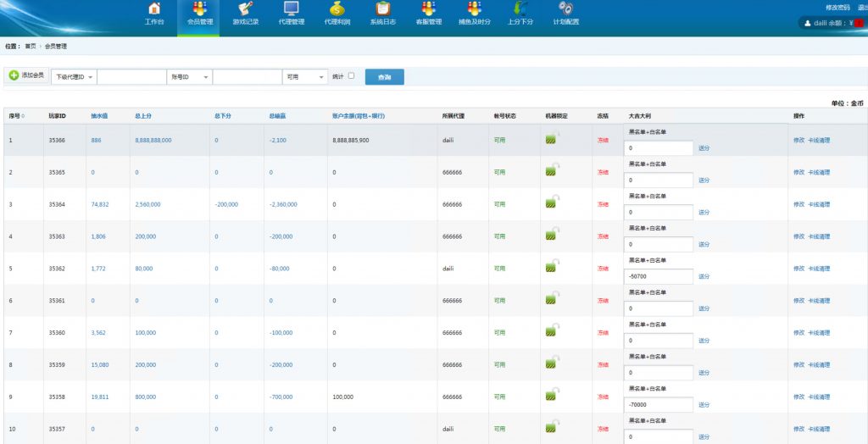This screenshot has height=444, width=868.
Task: Click 修改 link for player 35365
Action: tap(798, 172)
